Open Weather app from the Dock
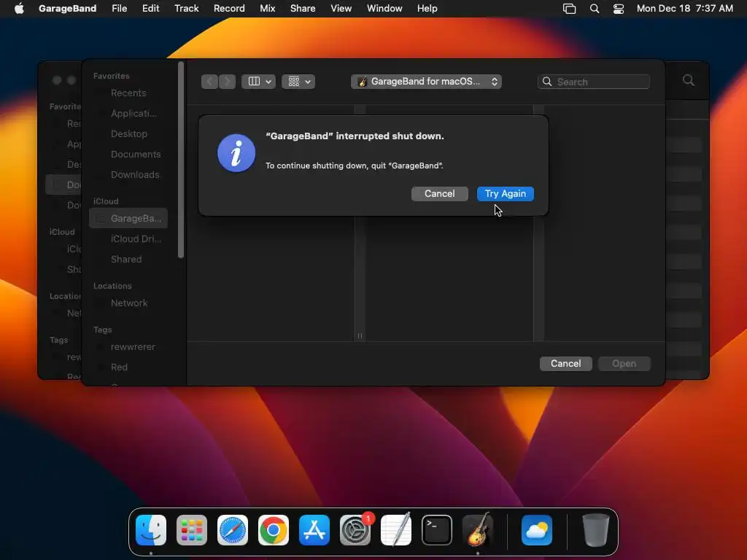Image resolution: width=747 pixels, height=560 pixels. click(537, 530)
